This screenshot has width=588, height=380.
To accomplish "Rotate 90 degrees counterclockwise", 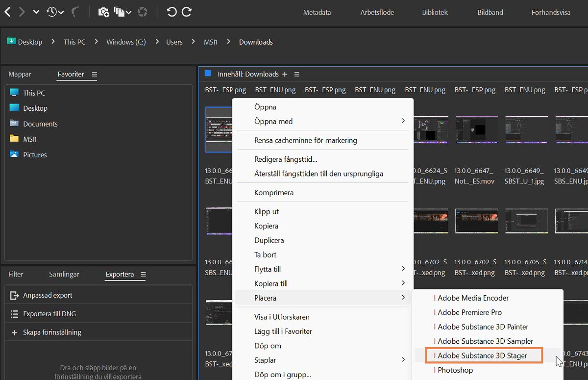I will click(x=171, y=12).
